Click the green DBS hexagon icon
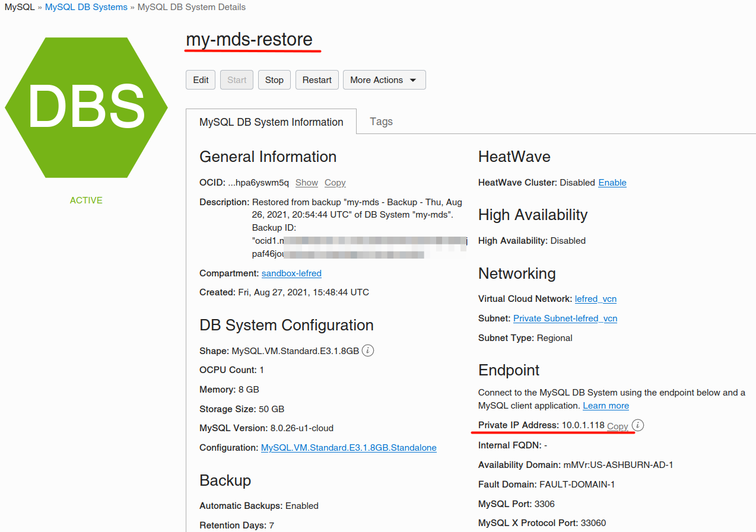756x532 pixels. [x=86, y=107]
